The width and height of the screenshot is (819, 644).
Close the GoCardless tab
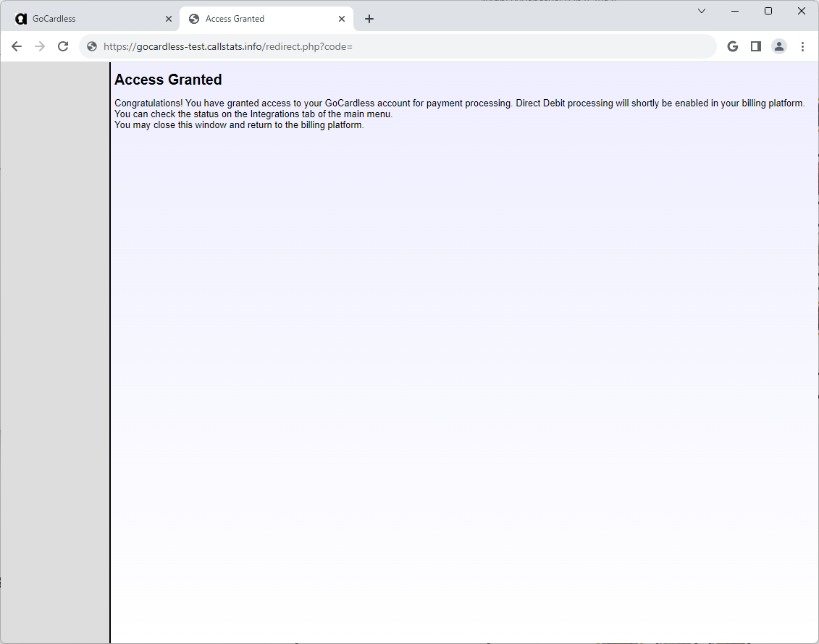point(169,19)
